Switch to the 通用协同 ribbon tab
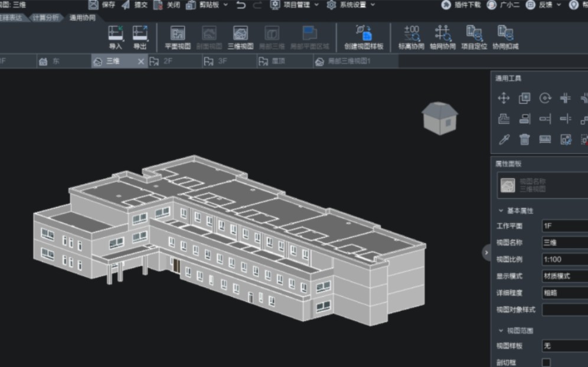 [x=83, y=18]
